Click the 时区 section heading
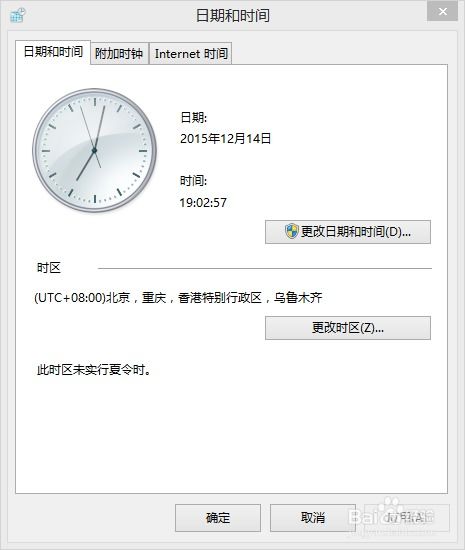465x550 pixels. (49, 268)
